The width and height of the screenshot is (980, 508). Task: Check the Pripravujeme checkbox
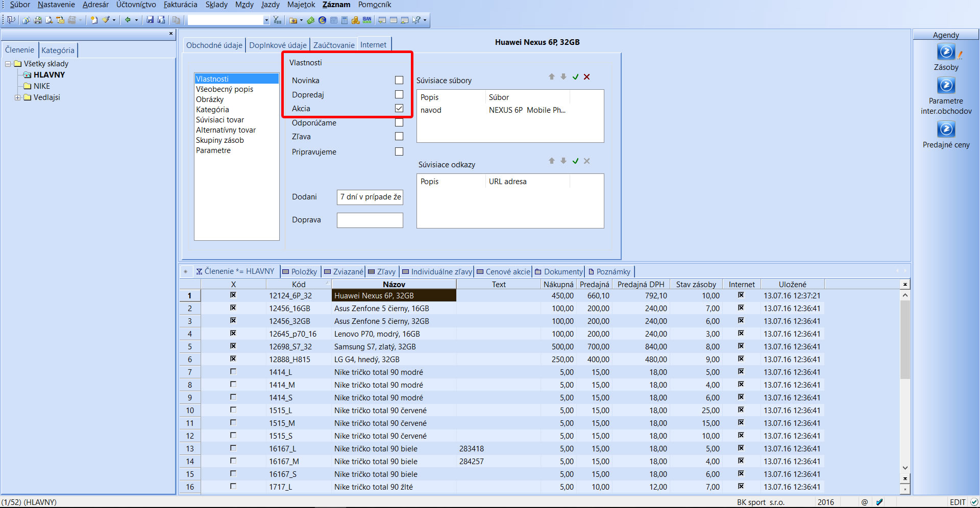pos(399,151)
